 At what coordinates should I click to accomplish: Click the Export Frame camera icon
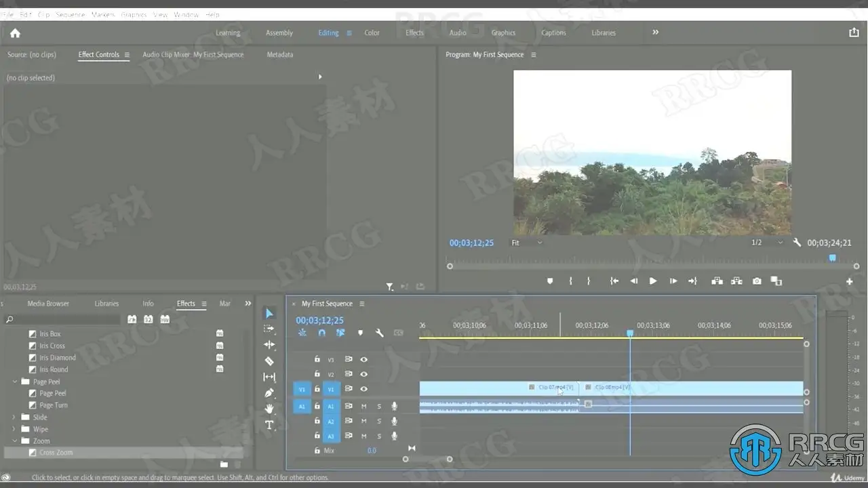[x=757, y=281]
